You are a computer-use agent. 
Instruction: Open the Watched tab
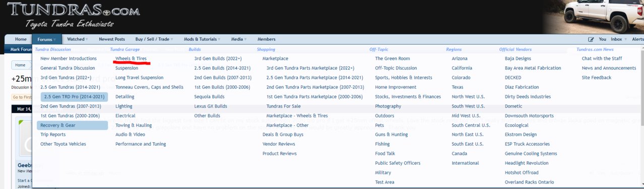[x=76, y=39]
